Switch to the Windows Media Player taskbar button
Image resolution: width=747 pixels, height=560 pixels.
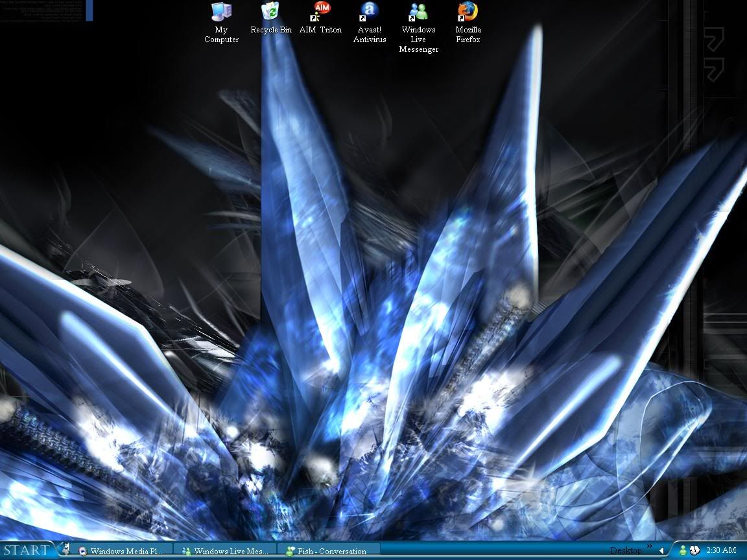(x=121, y=551)
